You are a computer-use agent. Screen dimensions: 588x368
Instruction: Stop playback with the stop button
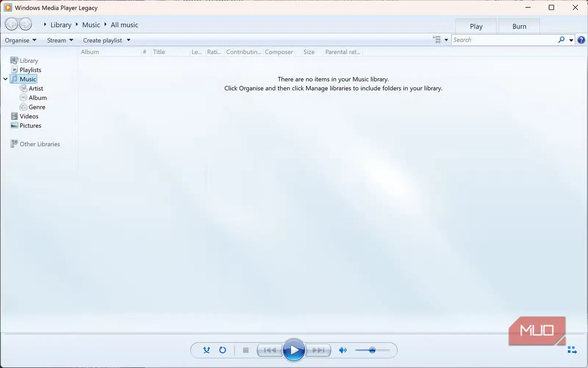[x=246, y=350]
